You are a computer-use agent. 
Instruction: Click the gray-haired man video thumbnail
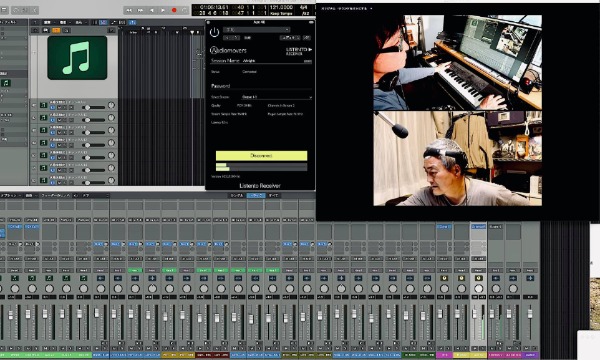(x=458, y=158)
